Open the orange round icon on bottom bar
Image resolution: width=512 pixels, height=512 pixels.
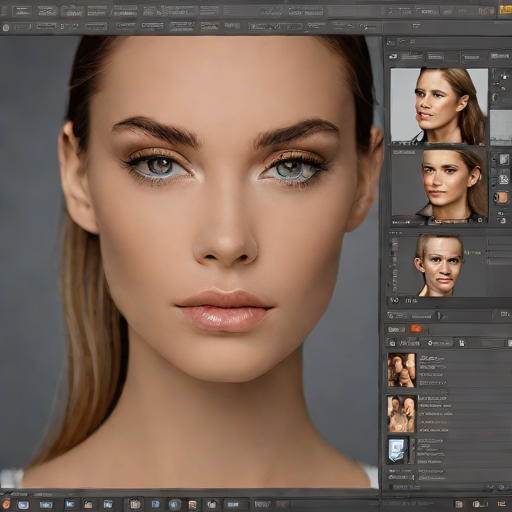pos(6,504)
